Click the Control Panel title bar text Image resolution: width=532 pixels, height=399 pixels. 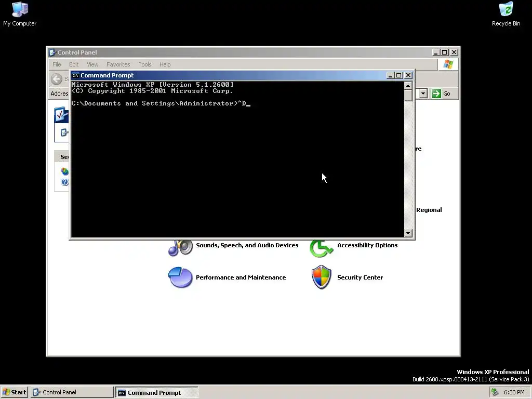[x=77, y=52]
